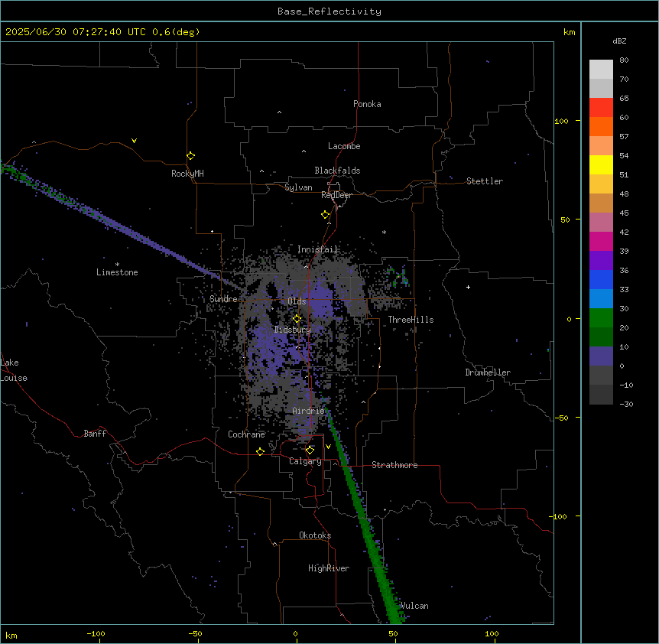Click the dark green 10-20 dBZ legend swatch
Screen dimensions: 659x644
[x=601, y=337]
